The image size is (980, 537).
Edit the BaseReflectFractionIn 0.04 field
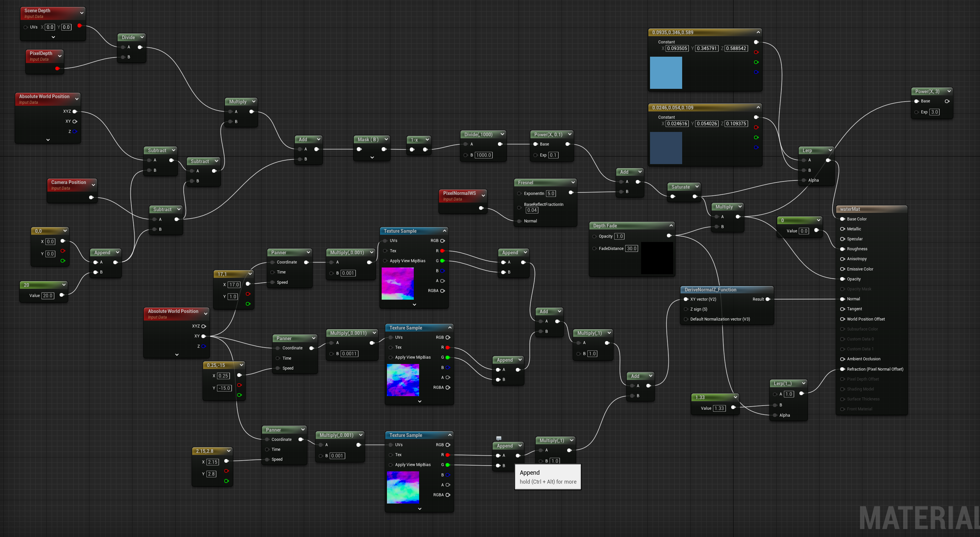pyautogui.click(x=532, y=210)
